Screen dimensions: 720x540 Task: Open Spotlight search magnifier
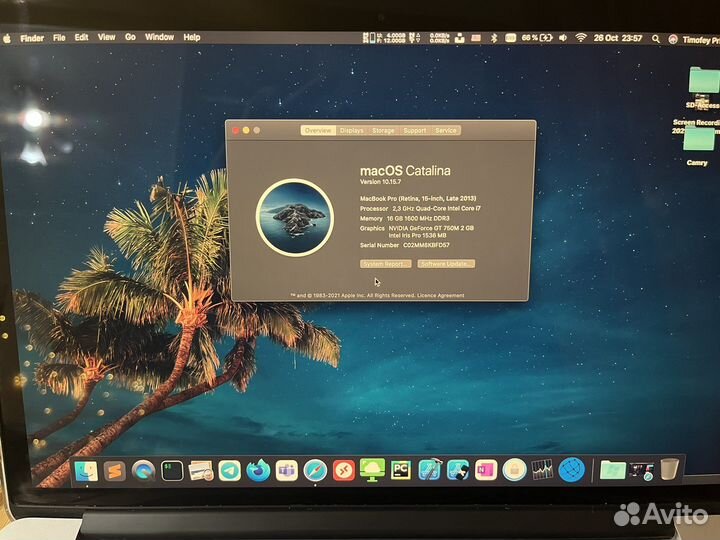(x=656, y=39)
